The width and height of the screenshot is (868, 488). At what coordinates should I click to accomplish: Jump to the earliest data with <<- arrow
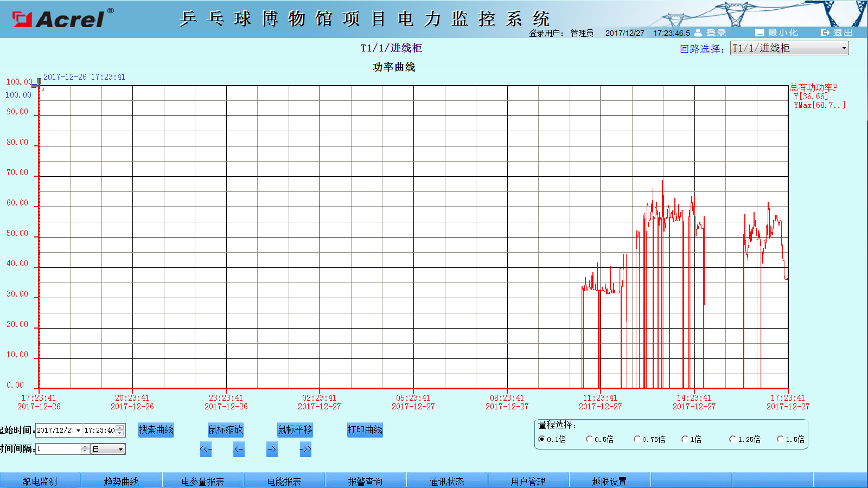(206, 450)
